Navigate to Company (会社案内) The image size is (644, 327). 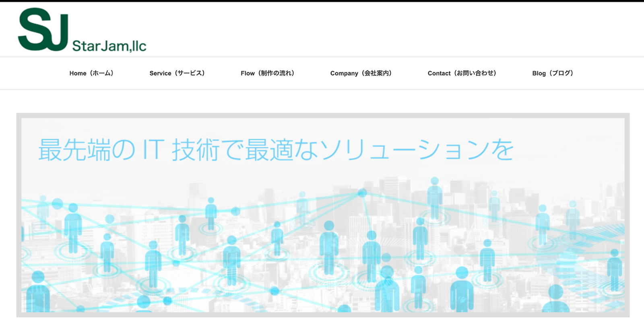[x=361, y=73]
